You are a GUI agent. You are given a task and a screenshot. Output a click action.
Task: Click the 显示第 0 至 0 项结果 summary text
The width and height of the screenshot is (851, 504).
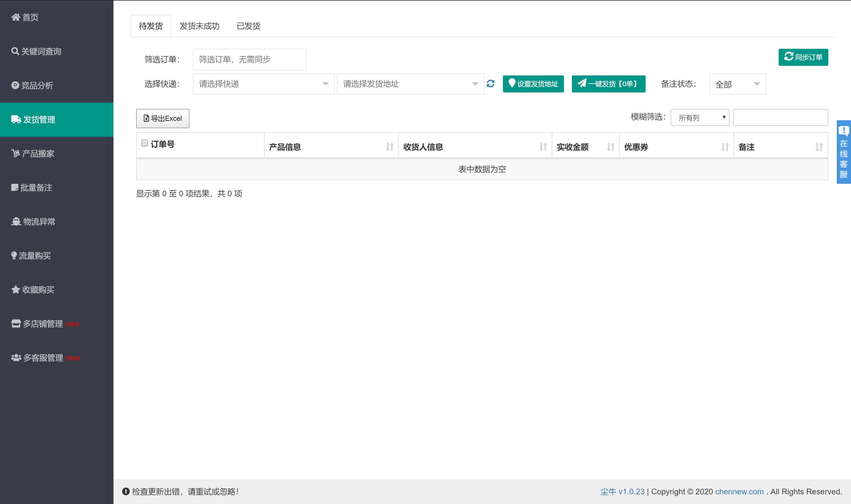coord(189,194)
